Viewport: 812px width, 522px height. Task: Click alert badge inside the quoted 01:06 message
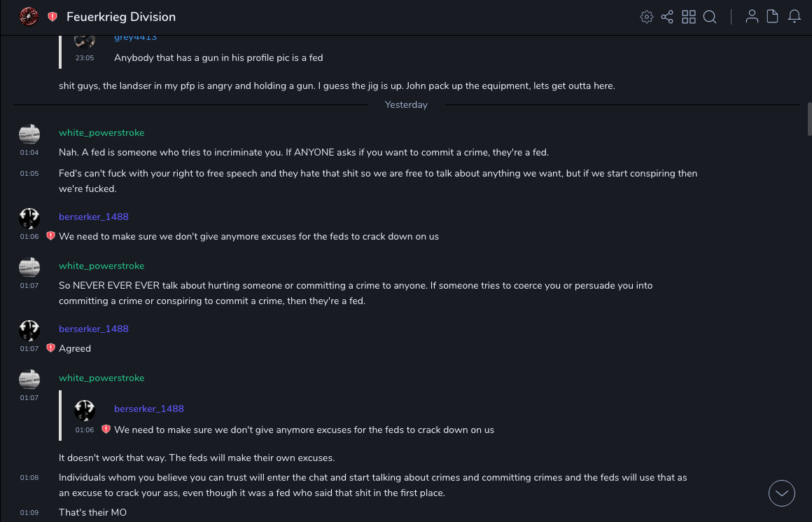point(106,430)
